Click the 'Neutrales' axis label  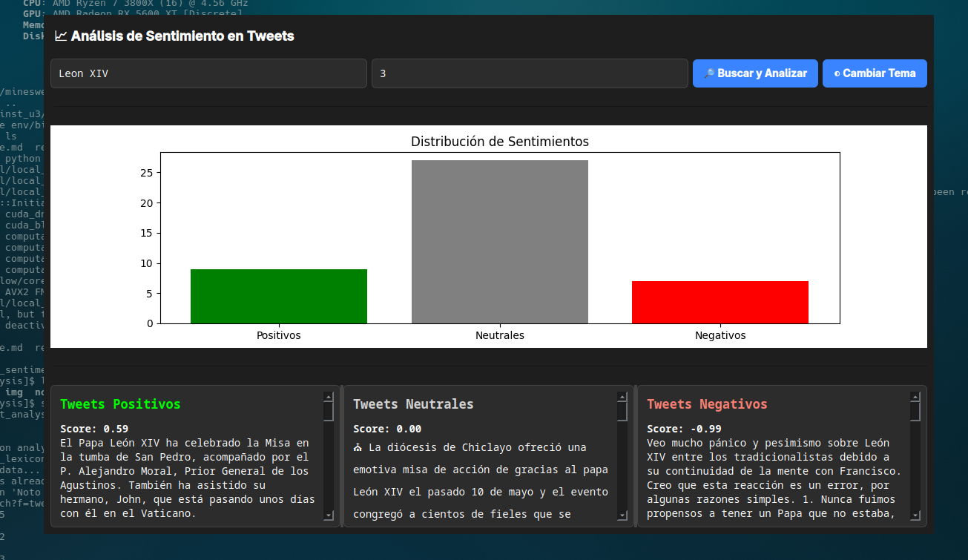coord(500,335)
